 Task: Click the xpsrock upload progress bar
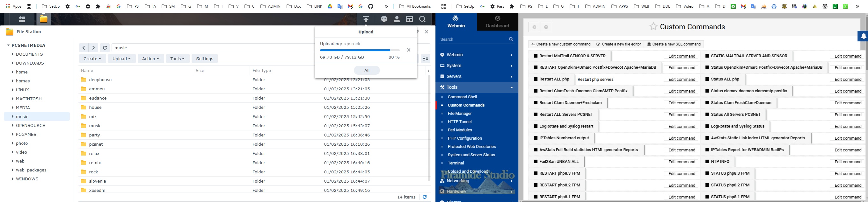[360, 50]
